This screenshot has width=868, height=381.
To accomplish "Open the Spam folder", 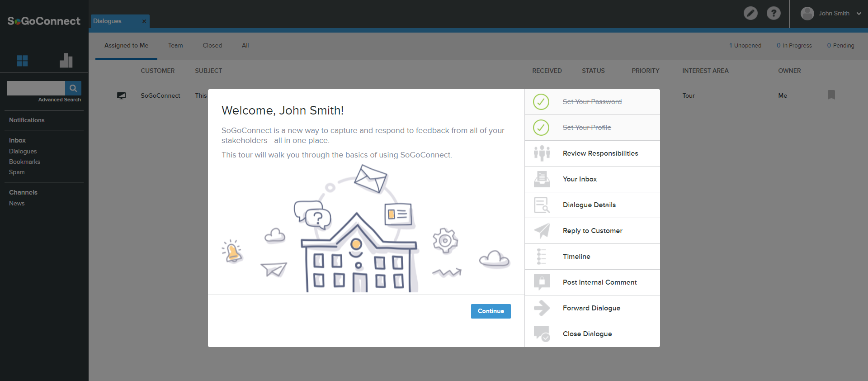I will click(17, 172).
